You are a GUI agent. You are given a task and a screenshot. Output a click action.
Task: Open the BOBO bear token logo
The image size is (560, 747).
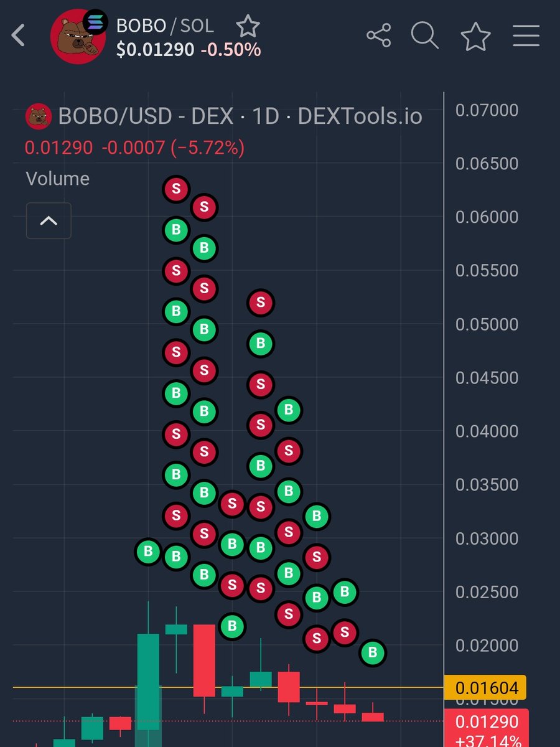(78, 37)
